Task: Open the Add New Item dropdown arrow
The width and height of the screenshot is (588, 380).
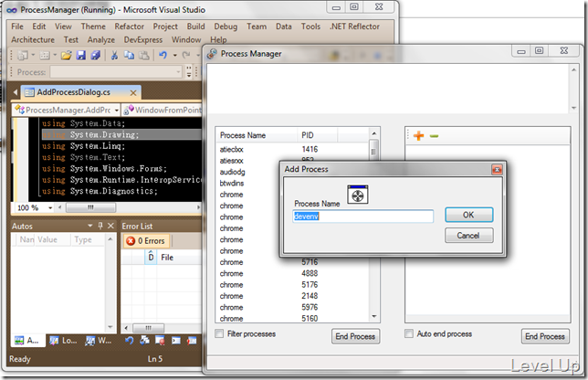Action: pos(55,56)
